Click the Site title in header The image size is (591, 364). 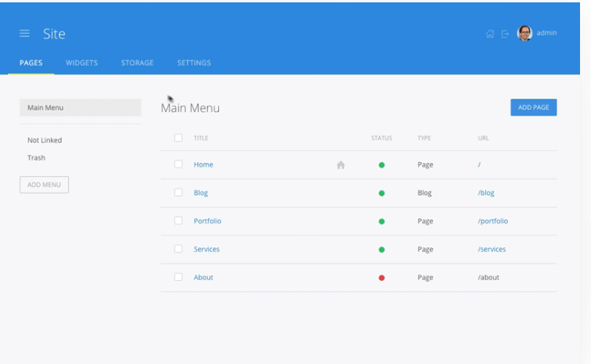(x=54, y=34)
